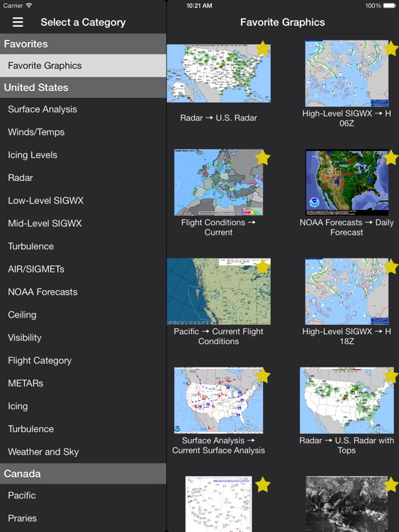399x532 pixels.
Task: Click the United States section header
Action: click(x=83, y=87)
